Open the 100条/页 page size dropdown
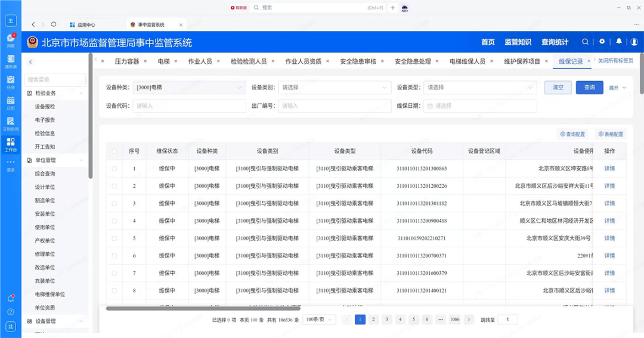The image size is (644, 338). coord(319,320)
